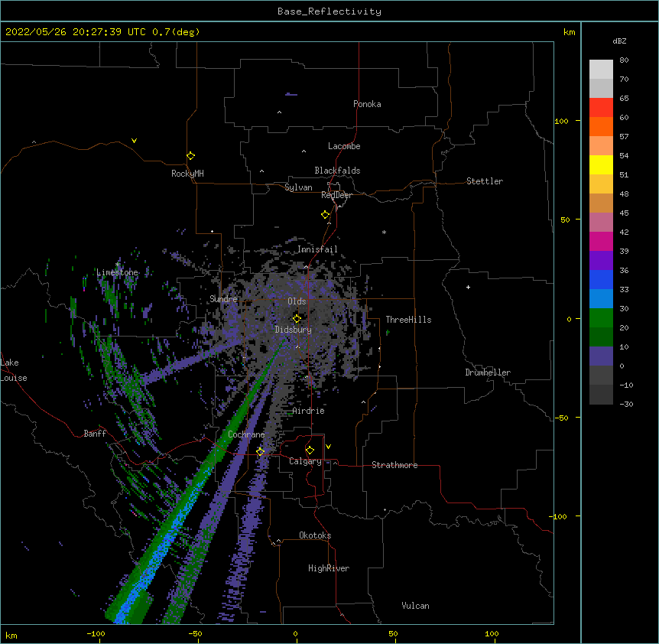Select the yellow station marker south of RedDeer
Image resolution: width=659 pixels, height=644 pixels.
click(325, 215)
